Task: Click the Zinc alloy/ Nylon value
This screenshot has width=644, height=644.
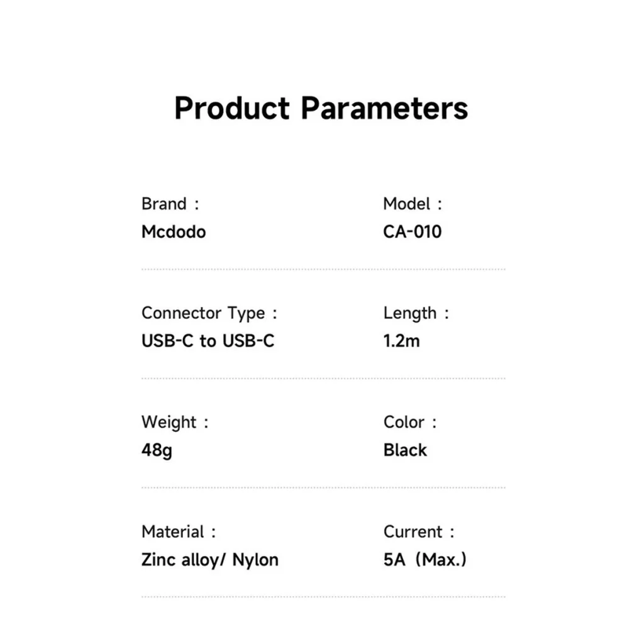Action: pyautogui.click(x=210, y=560)
